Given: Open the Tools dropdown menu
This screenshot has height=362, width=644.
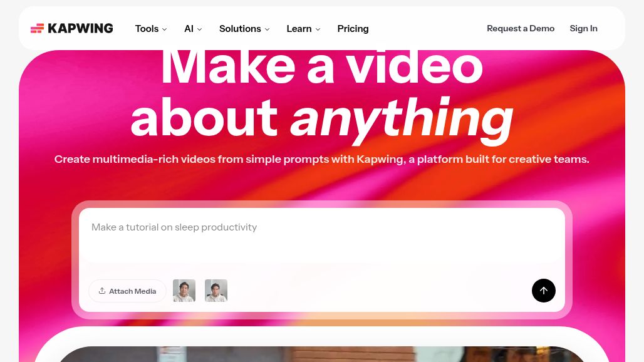Looking at the screenshot, I should point(151,29).
